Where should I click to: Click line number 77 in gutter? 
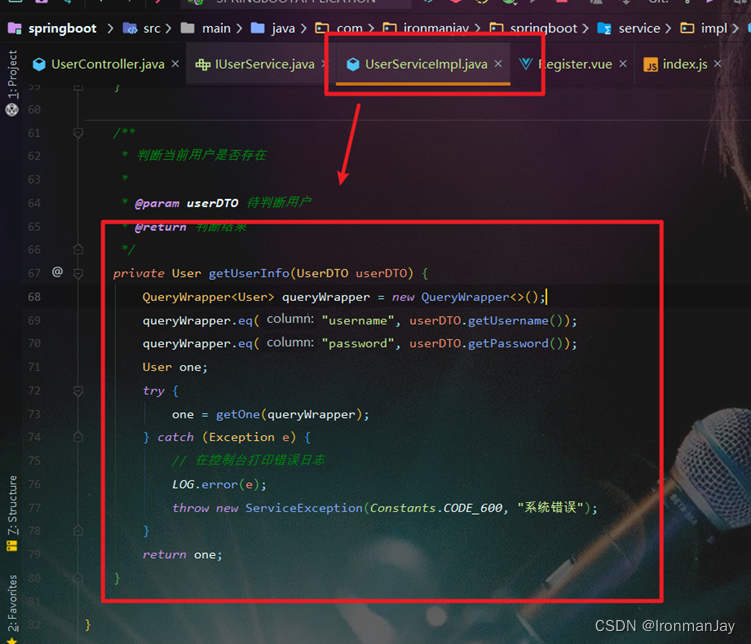(x=34, y=508)
